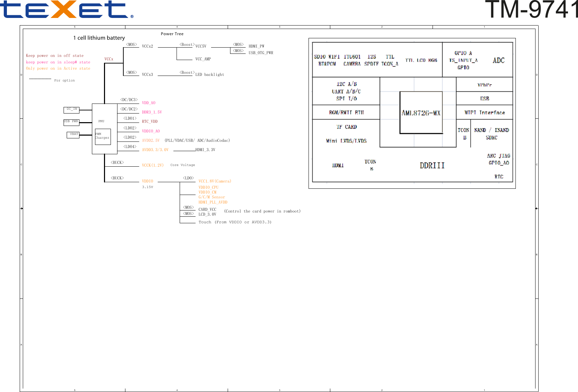
Task: Select the 3.15V value text
Action: coord(148,187)
